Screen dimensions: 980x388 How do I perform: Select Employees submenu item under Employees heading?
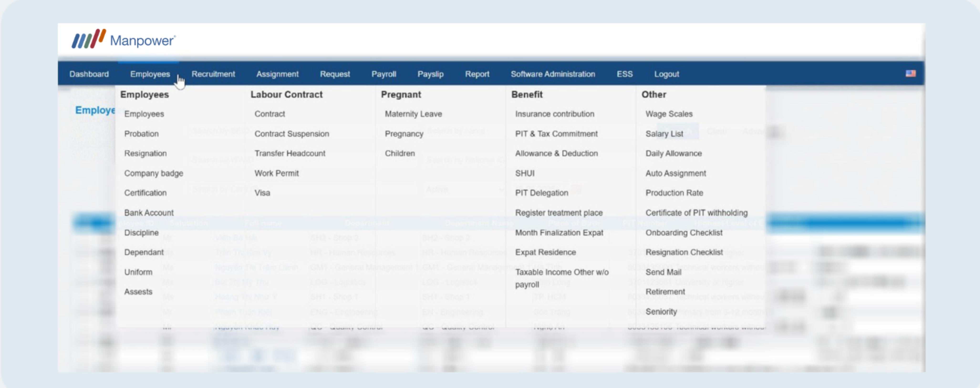click(x=144, y=114)
